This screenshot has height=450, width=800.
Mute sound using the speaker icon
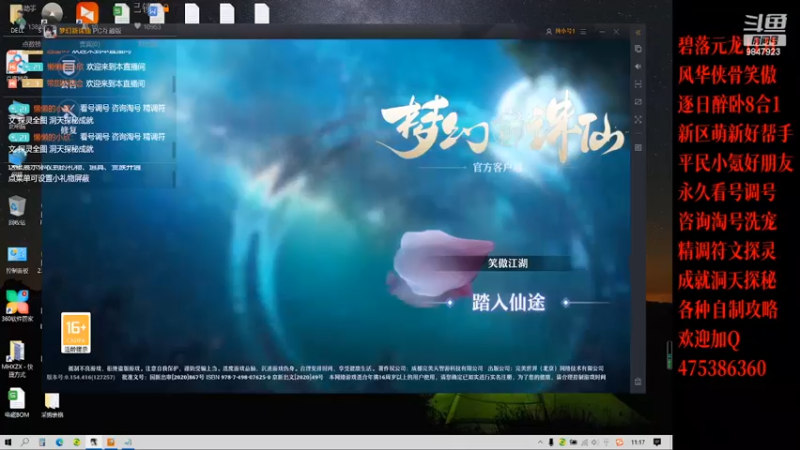pyautogui.click(x=638, y=66)
